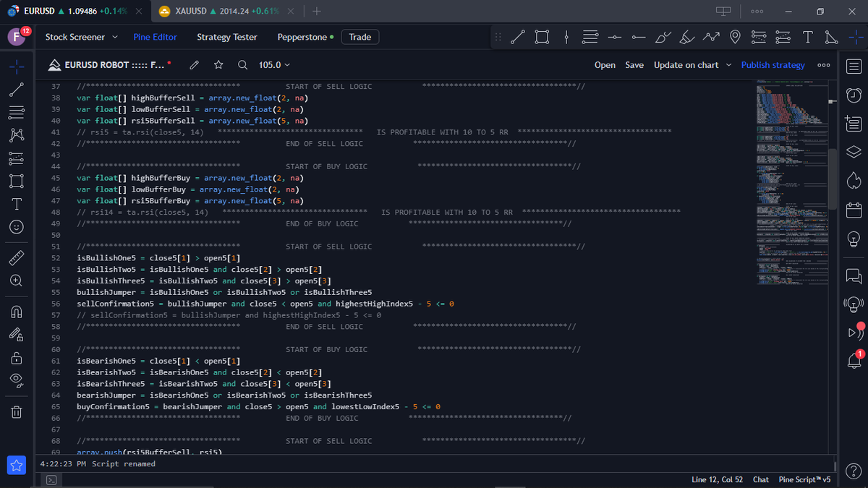Open the patterns drawing tools in left sidebar
This screenshot has height=488, width=868.
[17, 134]
